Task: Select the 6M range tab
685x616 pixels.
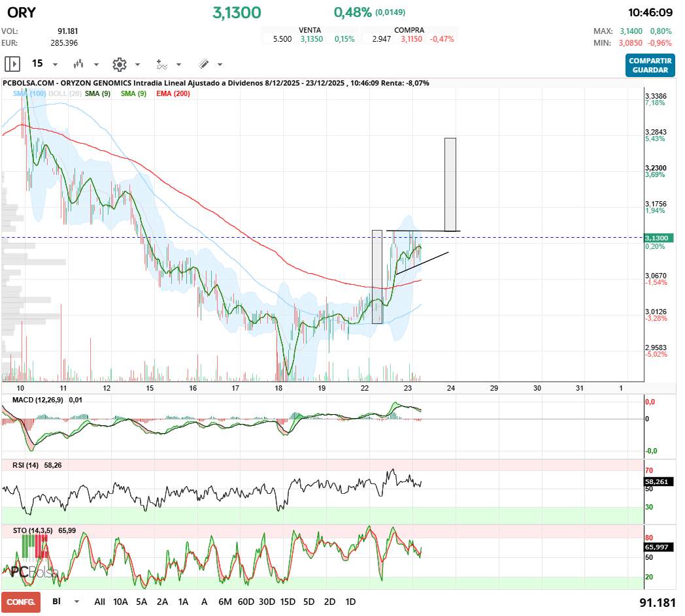Action: click(x=226, y=602)
